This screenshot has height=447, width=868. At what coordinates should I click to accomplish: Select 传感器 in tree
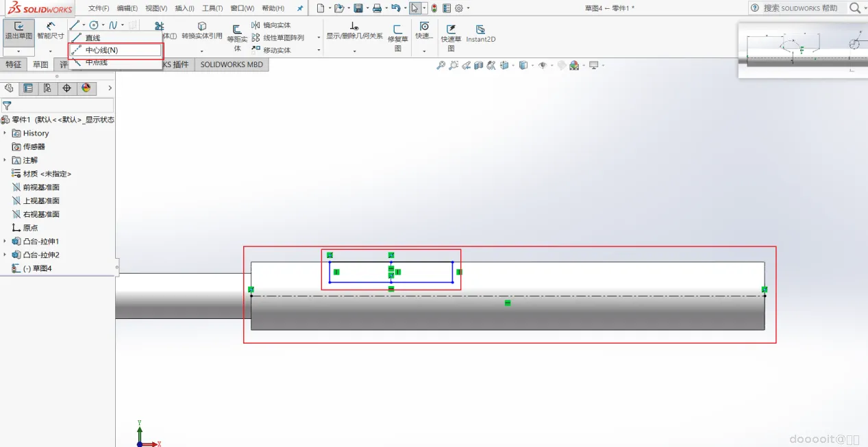(29, 146)
